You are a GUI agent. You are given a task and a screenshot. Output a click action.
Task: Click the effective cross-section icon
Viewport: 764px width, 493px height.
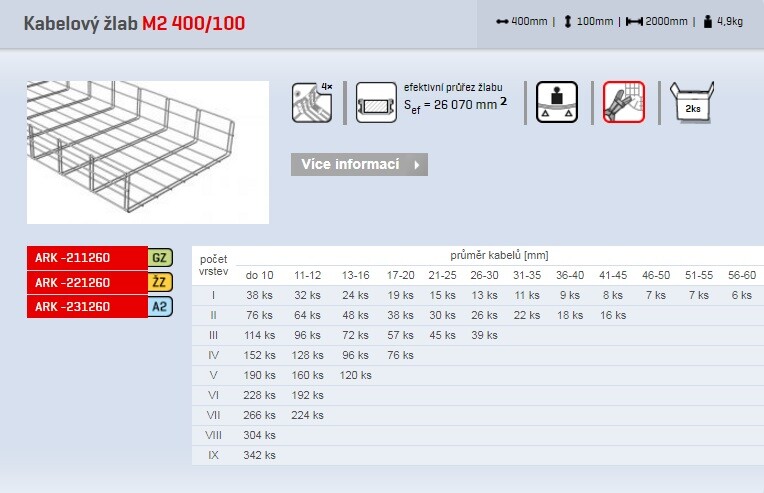[376, 102]
